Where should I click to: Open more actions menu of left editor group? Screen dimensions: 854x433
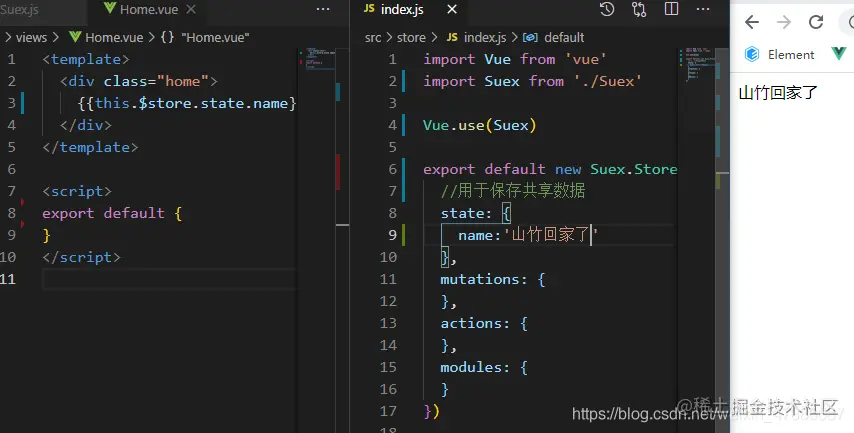click(323, 9)
